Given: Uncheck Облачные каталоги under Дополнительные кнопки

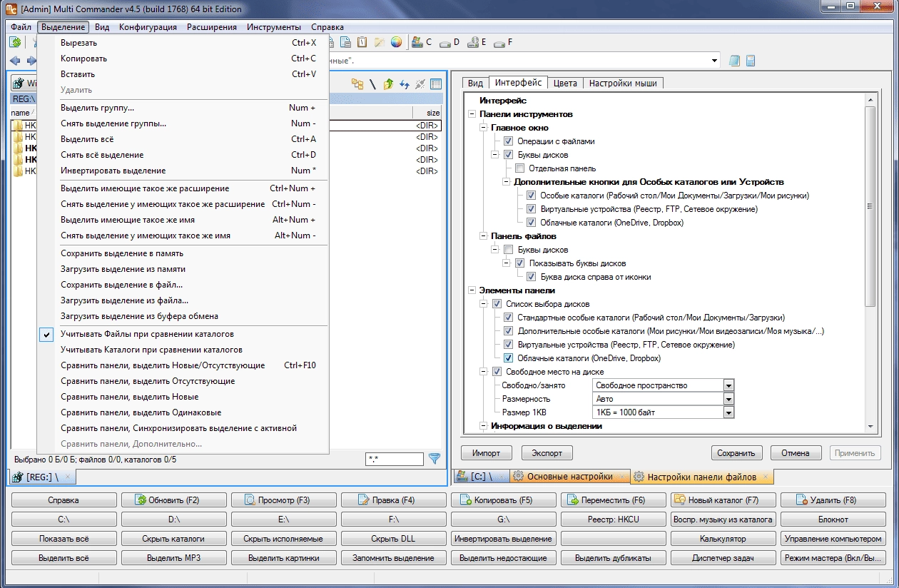Looking at the screenshot, I should [531, 223].
